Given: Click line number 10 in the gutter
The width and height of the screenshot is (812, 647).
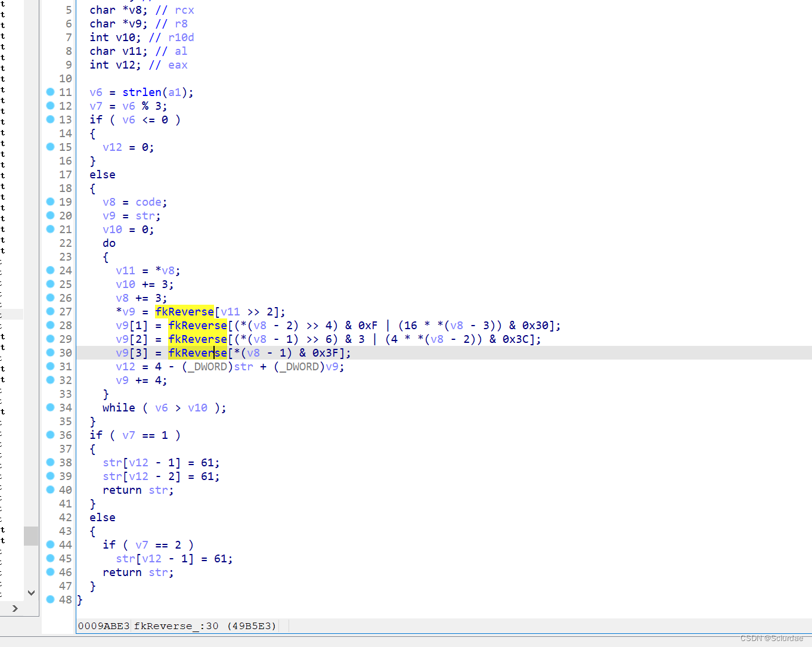Looking at the screenshot, I should click(x=66, y=79).
